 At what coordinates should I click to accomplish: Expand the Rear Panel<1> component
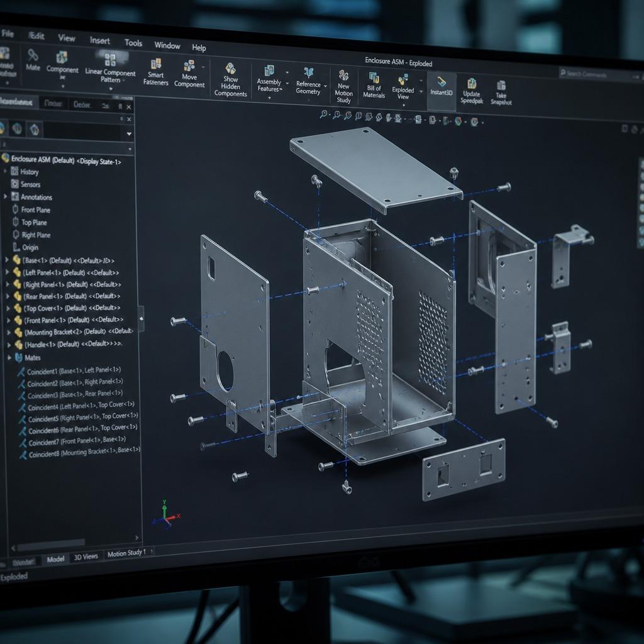(x=8, y=296)
